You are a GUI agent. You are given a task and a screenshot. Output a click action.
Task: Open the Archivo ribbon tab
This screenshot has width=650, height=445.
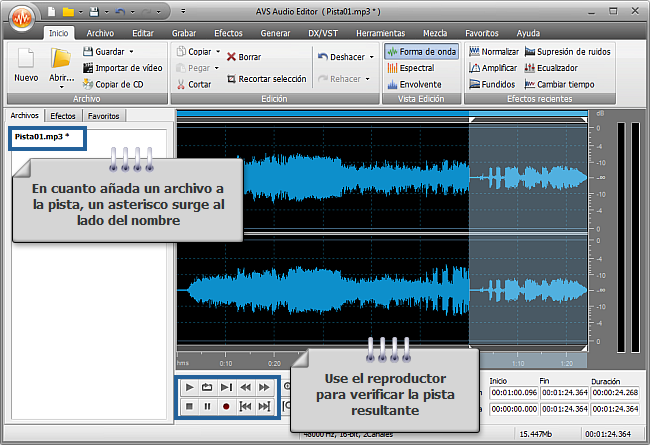tap(100, 33)
